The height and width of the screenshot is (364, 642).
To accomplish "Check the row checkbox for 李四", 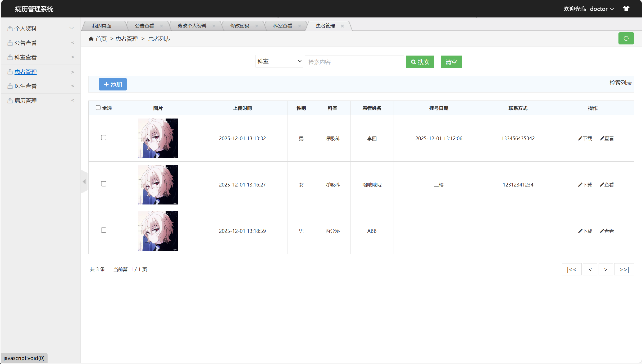I will click(103, 138).
